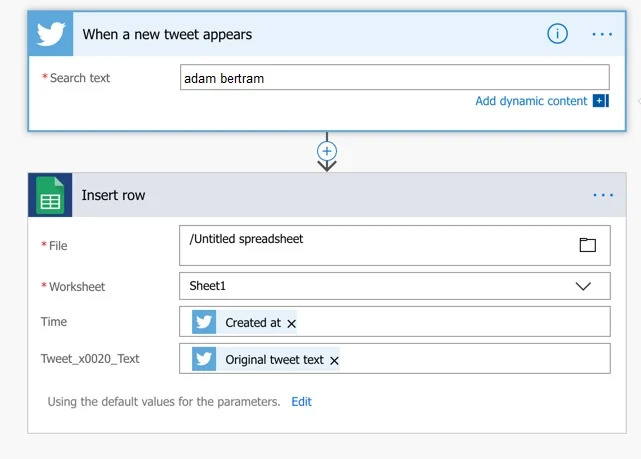Click the Add dynamic content link
641x459 pixels.
tap(531, 101)
